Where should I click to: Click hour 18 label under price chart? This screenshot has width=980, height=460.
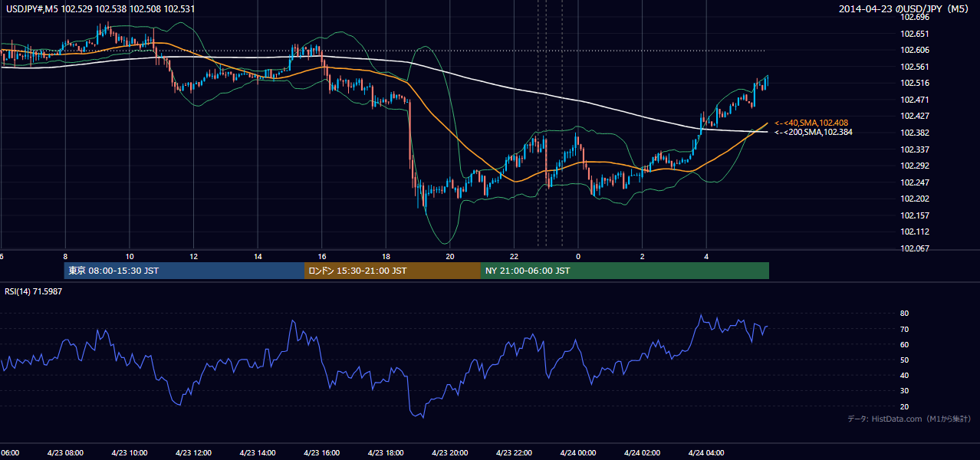[x=386, y=256]
